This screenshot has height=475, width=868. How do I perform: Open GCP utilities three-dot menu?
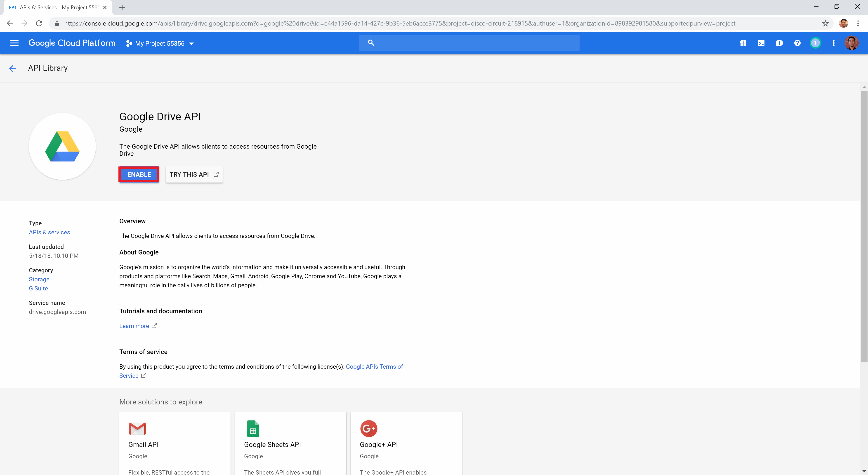click(833, 43)
